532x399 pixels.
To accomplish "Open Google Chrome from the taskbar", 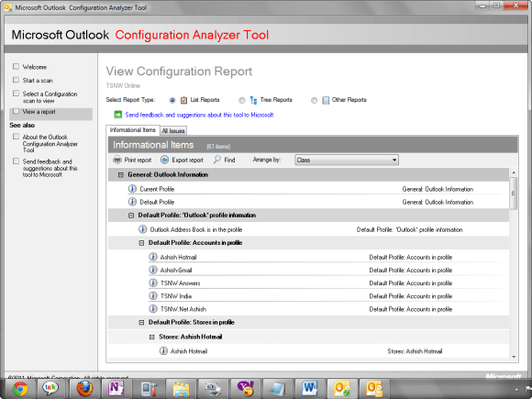I will click(20, 389).
